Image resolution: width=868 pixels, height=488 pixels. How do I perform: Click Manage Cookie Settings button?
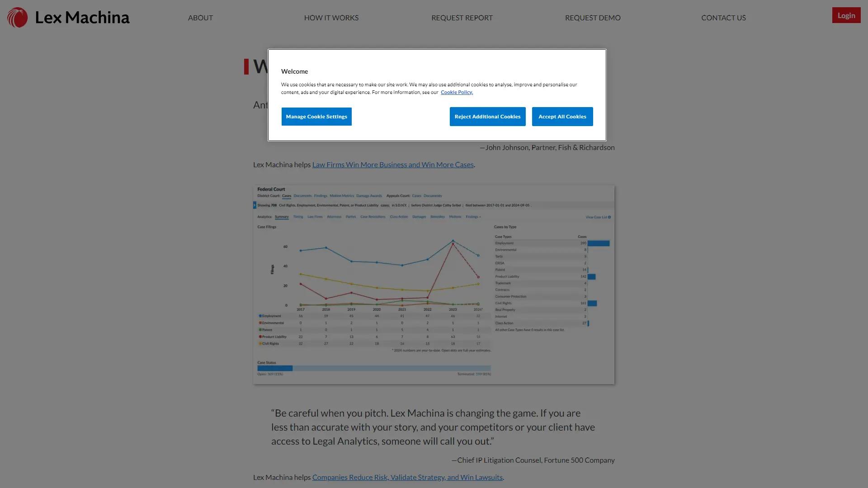coord(316,117)
